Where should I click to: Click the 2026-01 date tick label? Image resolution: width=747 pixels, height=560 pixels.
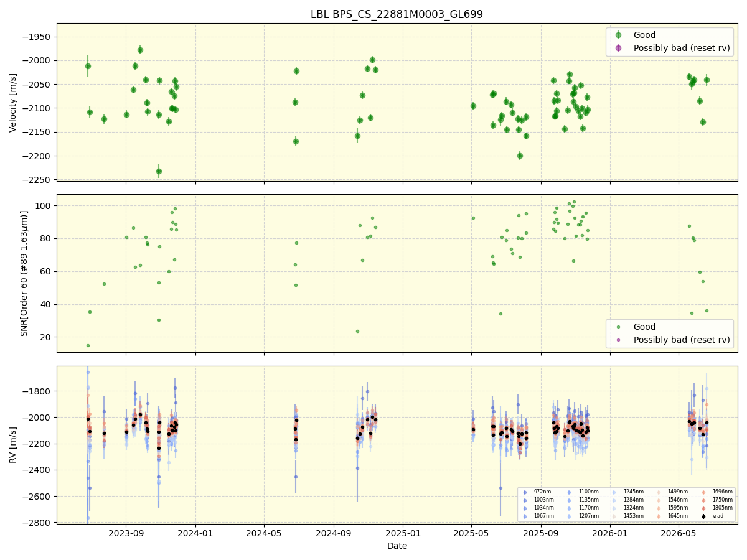(x=609, y=533)
